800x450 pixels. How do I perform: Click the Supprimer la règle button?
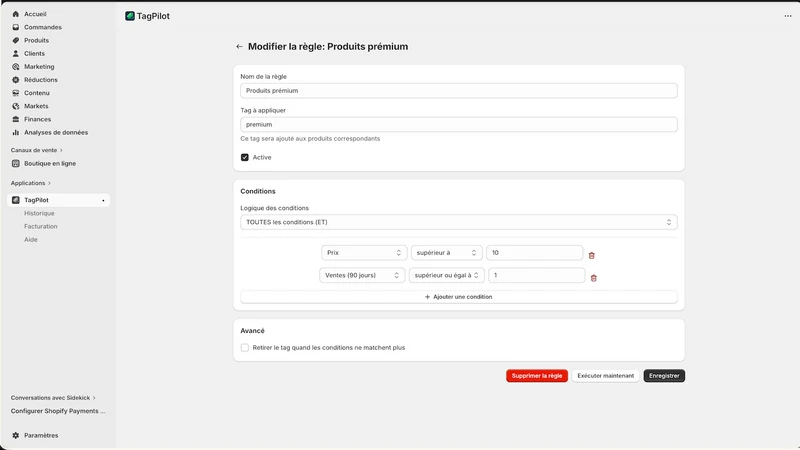point(537,376)
